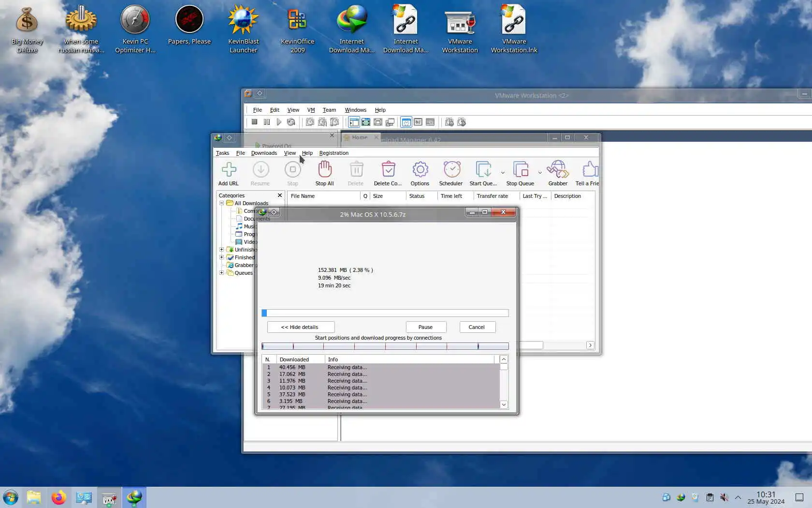Click Add URL in Download Manager toolbar
Viewport: 812px width, 508px height.
[x=229, y=174]
